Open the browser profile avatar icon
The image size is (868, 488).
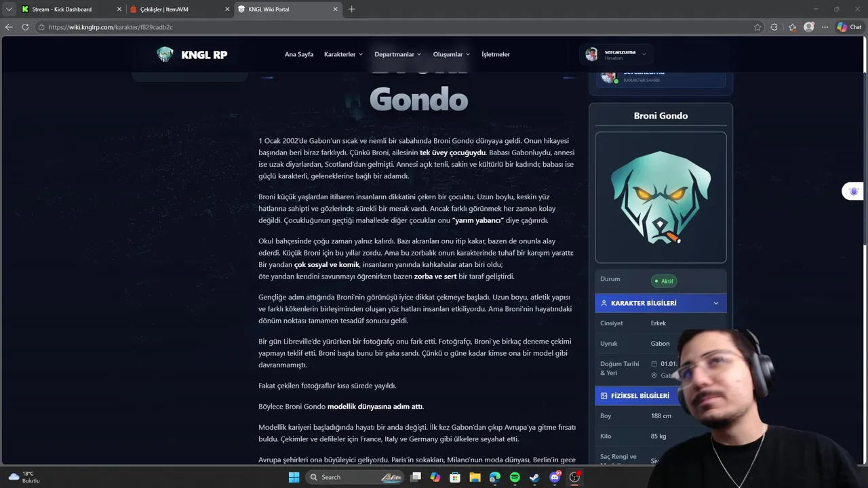point(809,27)
